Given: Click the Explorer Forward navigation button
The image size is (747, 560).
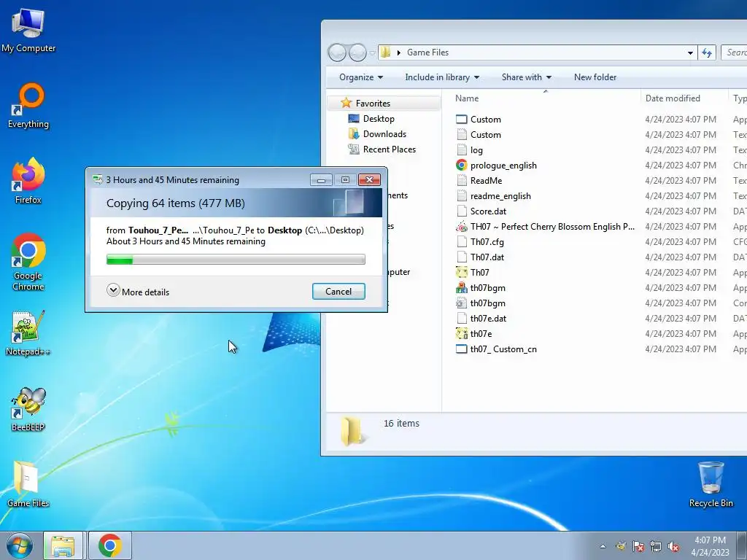Looking at the screenshot, I should pyautogui.click(x=357, y=52).
